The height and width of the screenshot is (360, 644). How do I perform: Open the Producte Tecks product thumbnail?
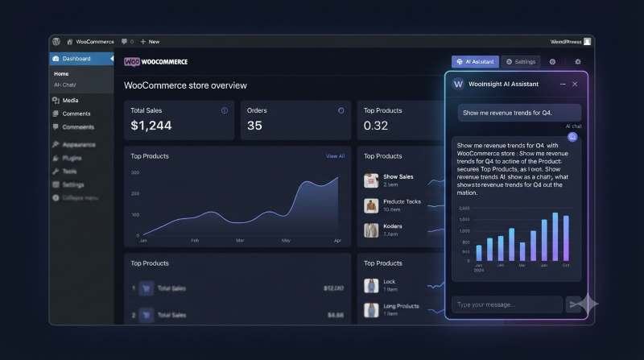[x=371, y=205]
